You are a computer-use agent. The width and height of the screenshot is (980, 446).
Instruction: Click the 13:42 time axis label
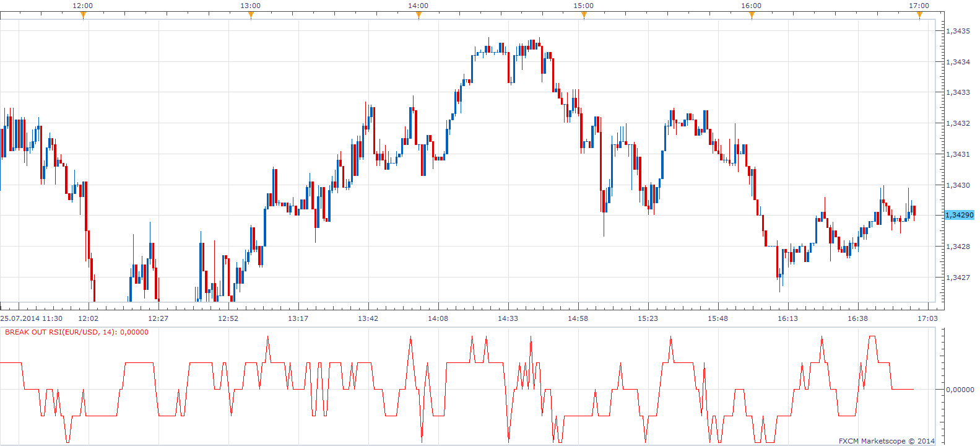pyautogui.click(x=368, y=318)
